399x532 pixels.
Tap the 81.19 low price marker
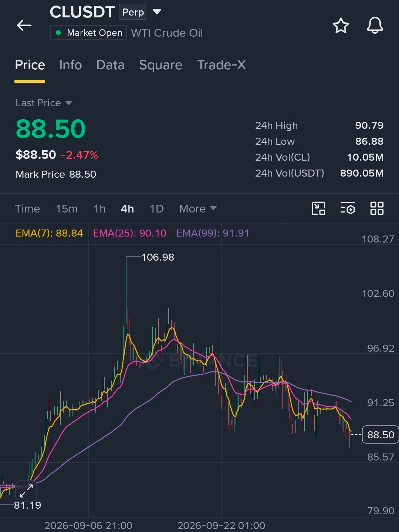tap(27, 505)
